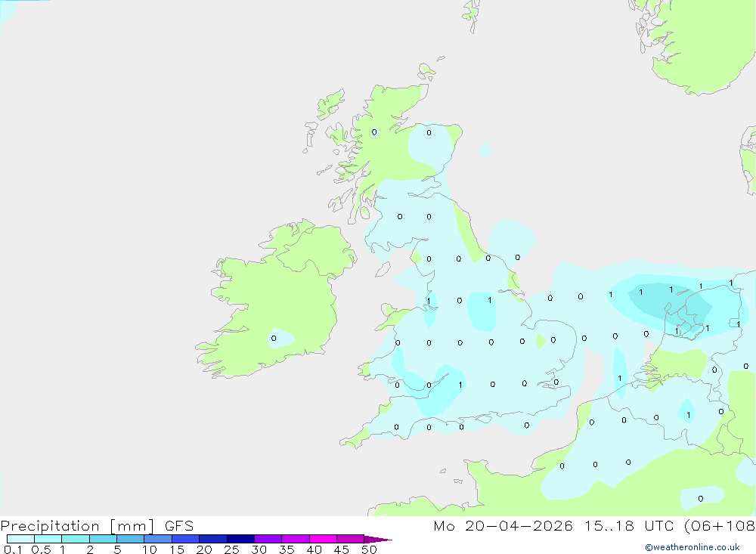
Task: Click the "GFS" model name
Action: point(179,525)
